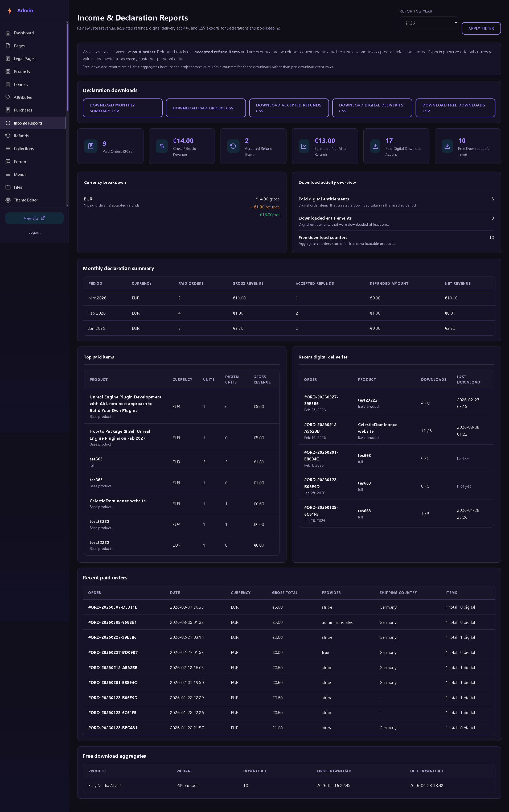Click the Apply Filter button
This screenshot has width=509, height=812.
[481, 28]
